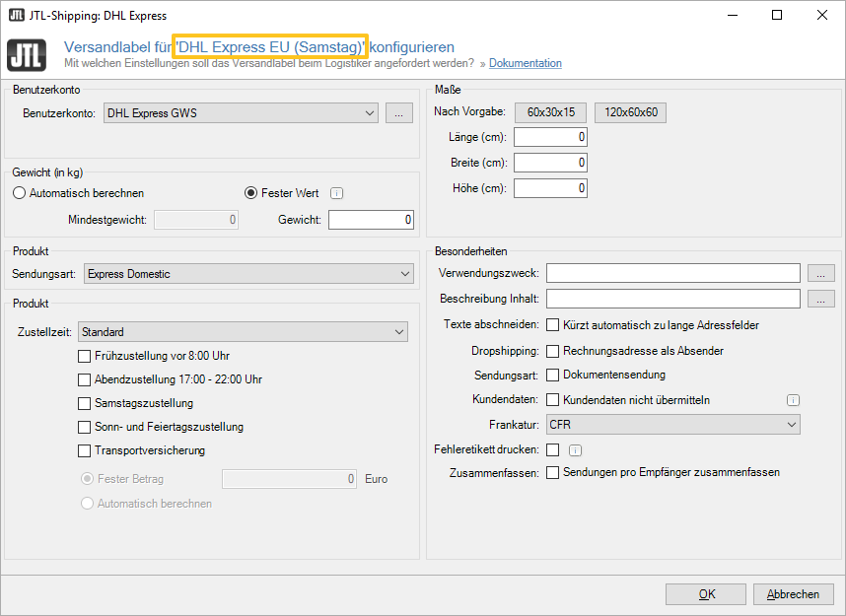Screen dimensions: 846x616
Task: Click the info icon next to Fehleretikett drucken
Action: click(x=575, y=449)
